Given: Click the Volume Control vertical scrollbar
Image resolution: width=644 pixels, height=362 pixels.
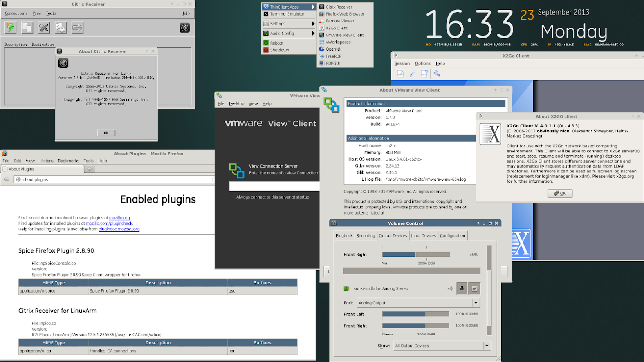Looking at the screenshot, I should point(489,290).
